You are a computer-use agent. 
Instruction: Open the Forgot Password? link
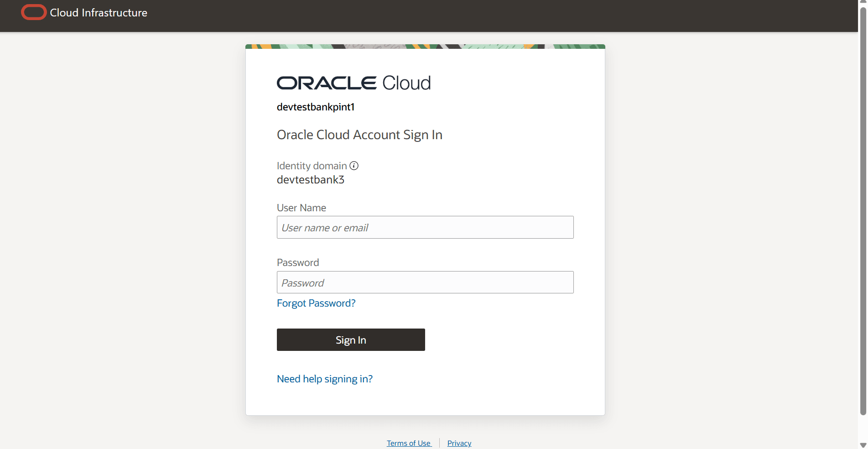316,303
